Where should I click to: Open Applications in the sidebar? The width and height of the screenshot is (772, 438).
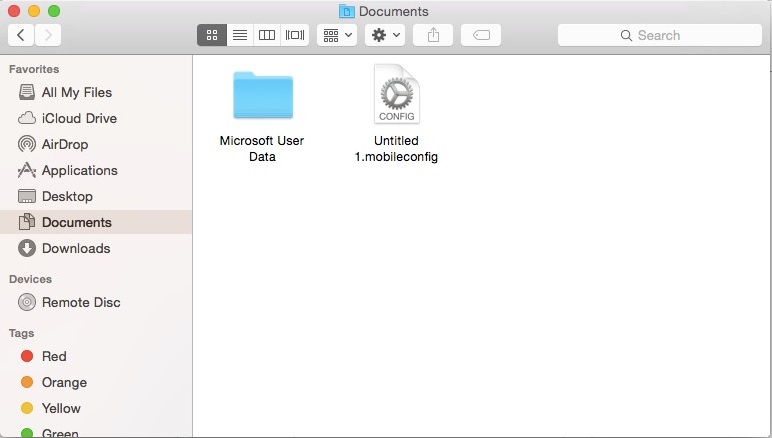96,170
